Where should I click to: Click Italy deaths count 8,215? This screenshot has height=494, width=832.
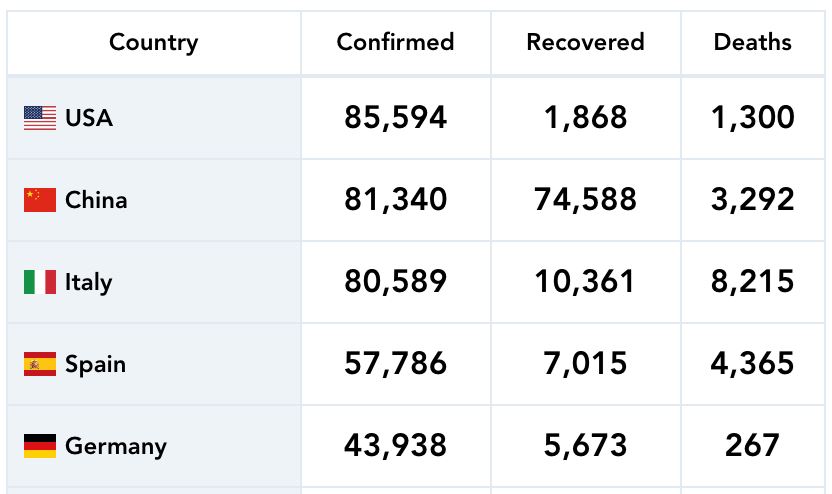point(752,282)
